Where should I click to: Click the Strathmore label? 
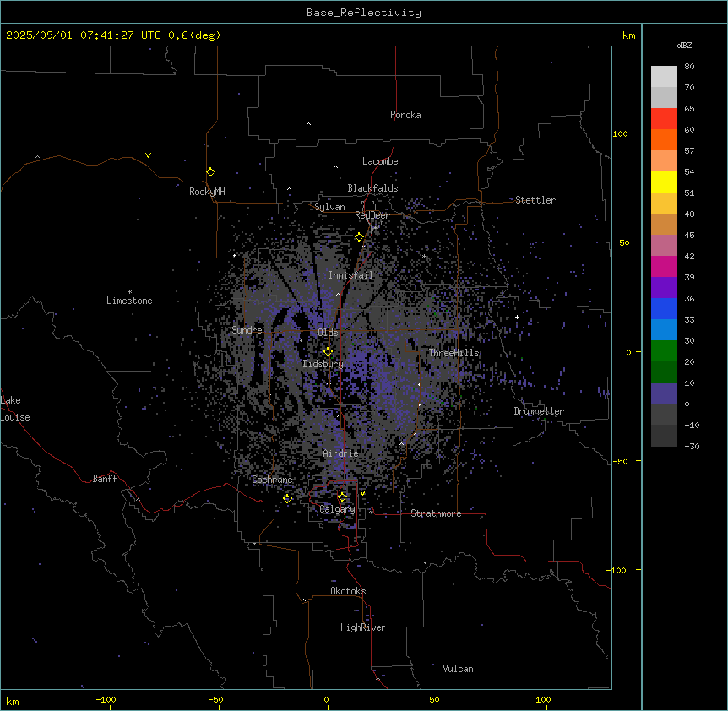(x=436, y=513)
